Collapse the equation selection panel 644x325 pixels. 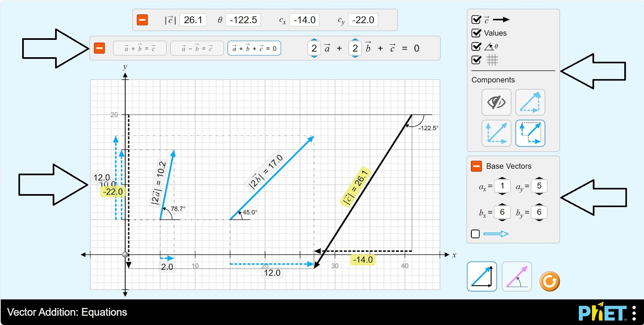pyautogui.click(x=99, y=48)
